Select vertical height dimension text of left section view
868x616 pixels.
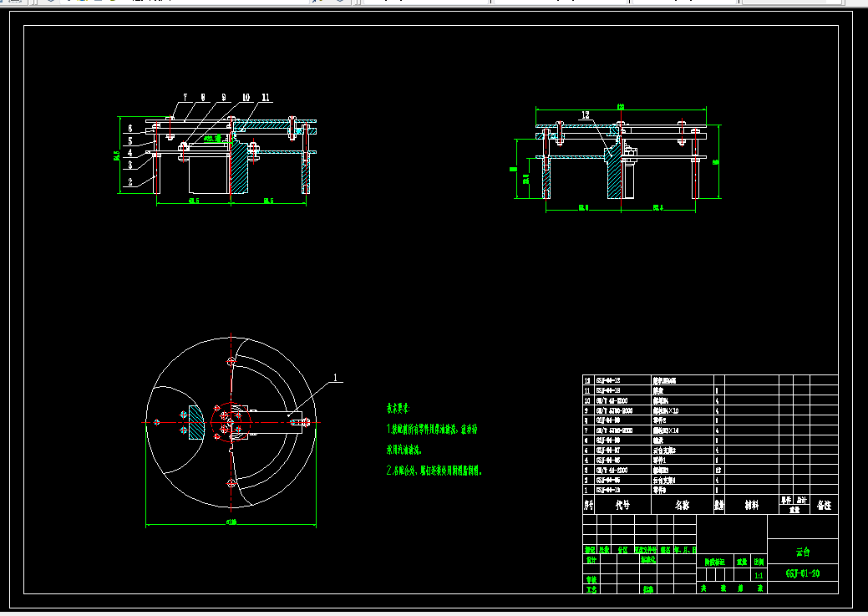coord(117,155)
